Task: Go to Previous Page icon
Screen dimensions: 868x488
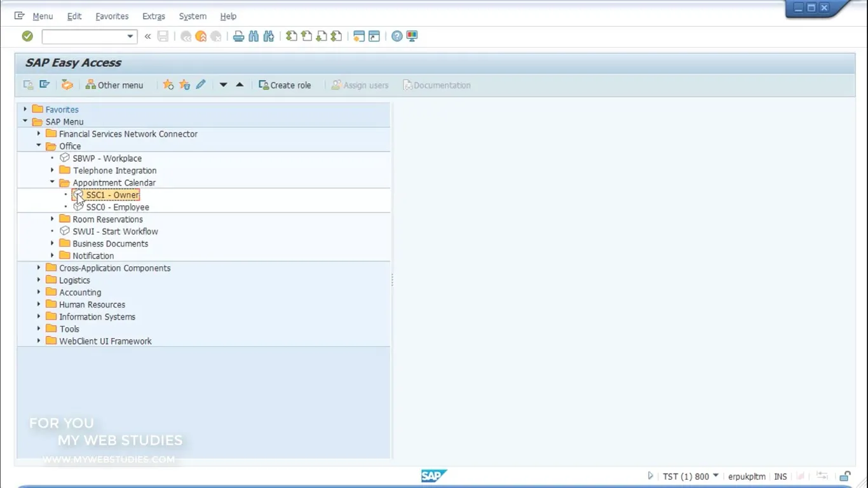Action: [306, 36]
